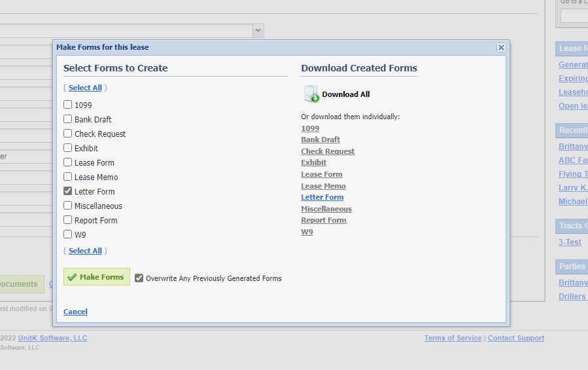
Task: Download the Miscellaneous form
Action: tap(326, 209)
